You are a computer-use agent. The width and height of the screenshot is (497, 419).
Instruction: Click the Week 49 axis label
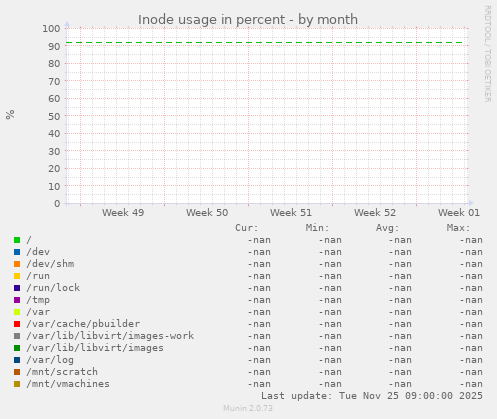click(x=123, y=213)
